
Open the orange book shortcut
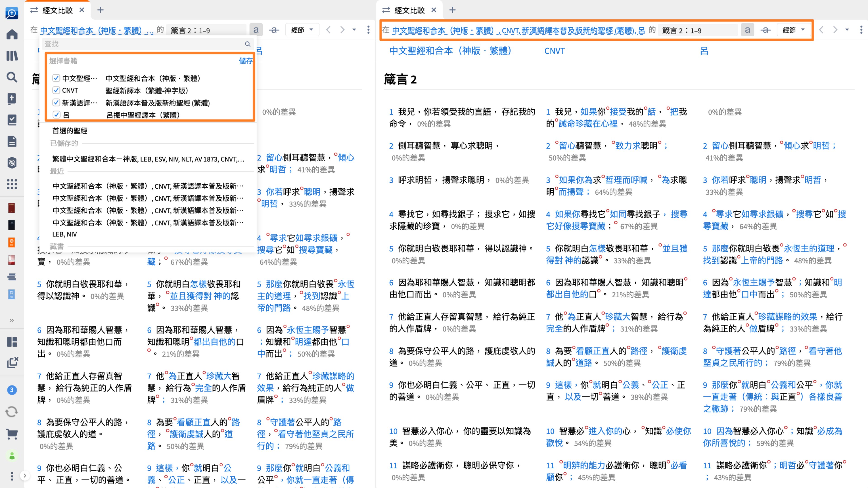tap(12, 242)
